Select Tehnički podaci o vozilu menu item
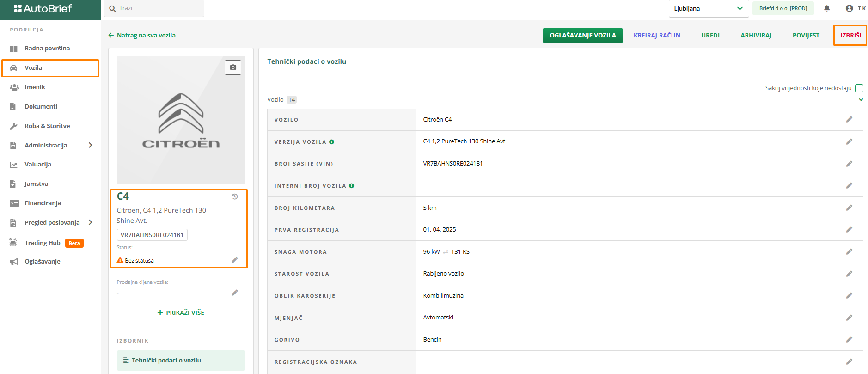The image size is (868, 374). 181,360
